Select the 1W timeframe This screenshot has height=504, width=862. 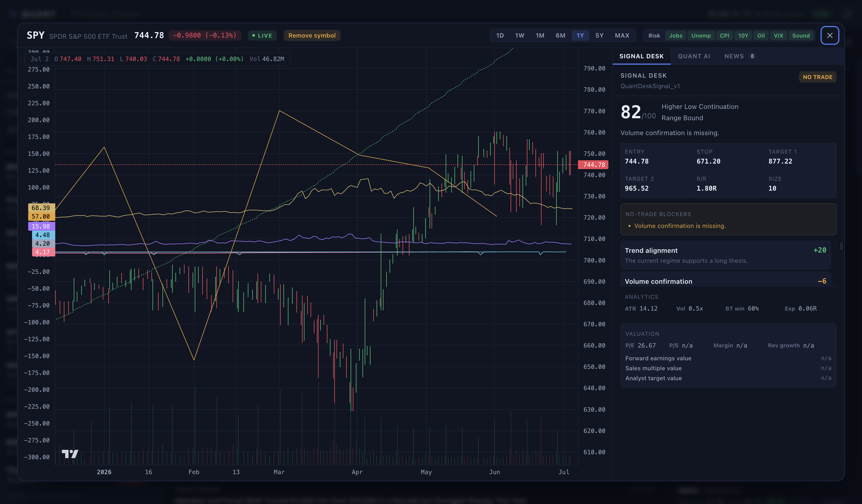pos(520,35)
